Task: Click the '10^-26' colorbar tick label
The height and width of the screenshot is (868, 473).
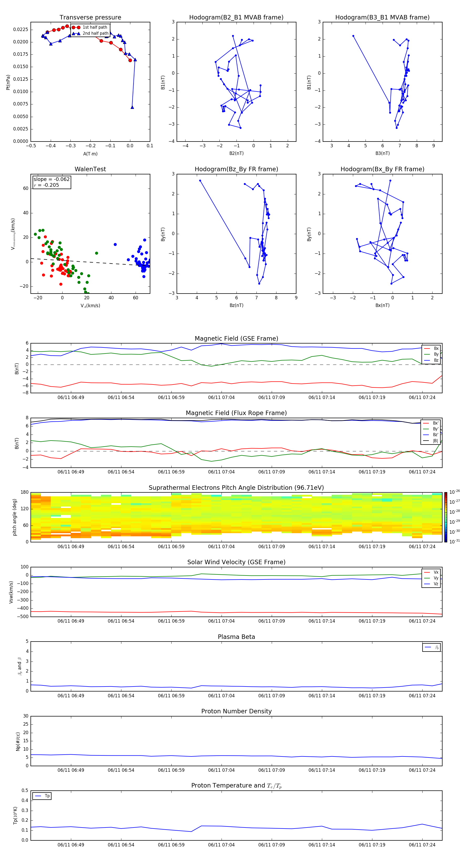Action: pos(455,492)
